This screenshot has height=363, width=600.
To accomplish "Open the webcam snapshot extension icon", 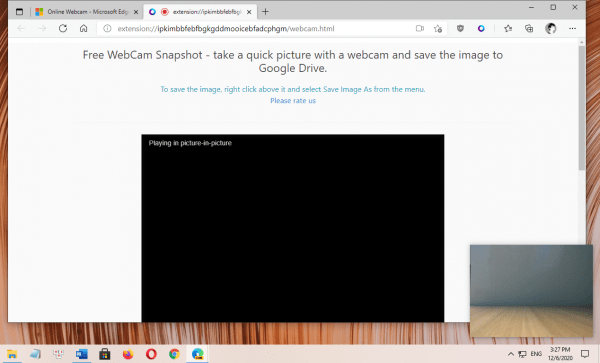I will 481,28.
